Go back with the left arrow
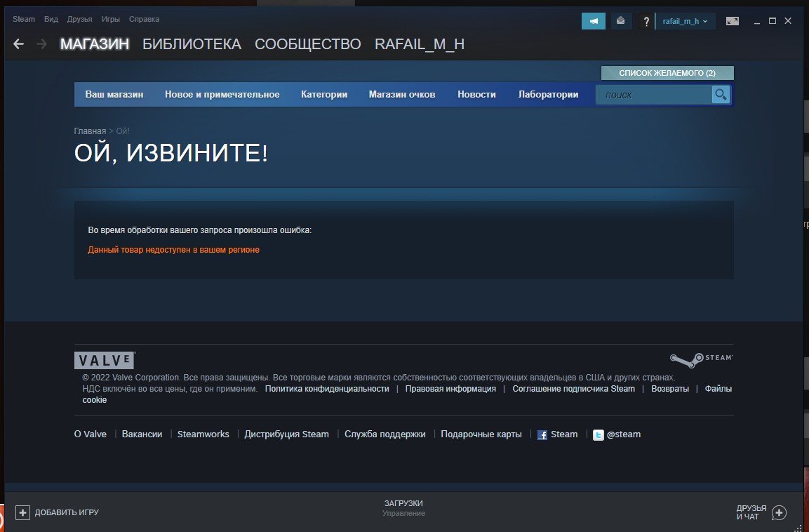 coord(19,44)
